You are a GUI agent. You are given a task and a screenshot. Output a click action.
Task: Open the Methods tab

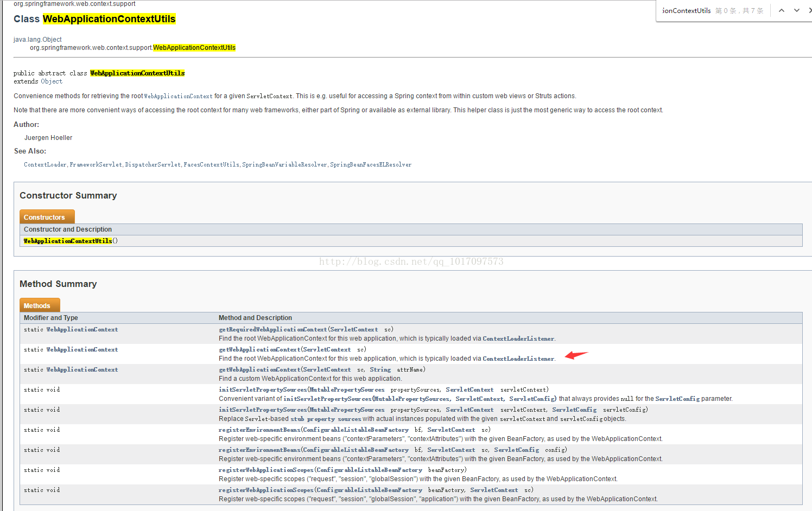pyautogui.click(x=40, y=305)
